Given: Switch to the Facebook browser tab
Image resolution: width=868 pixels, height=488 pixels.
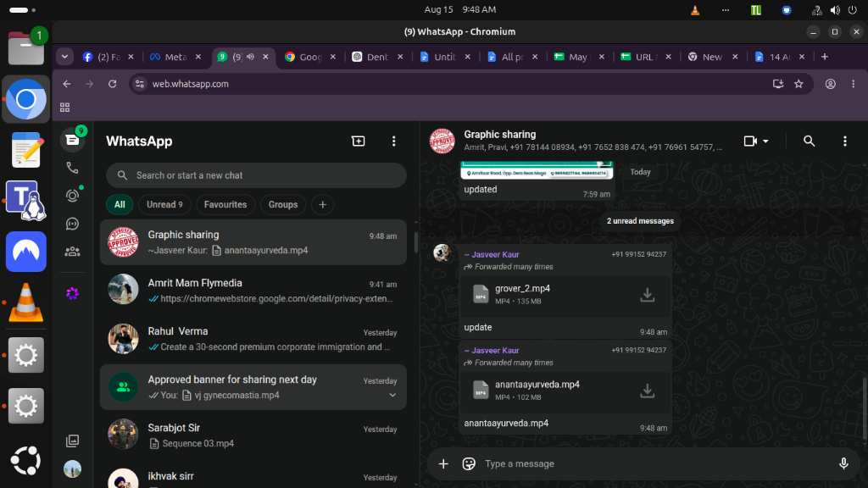Looking at the screenshot, I should [108, 57].
